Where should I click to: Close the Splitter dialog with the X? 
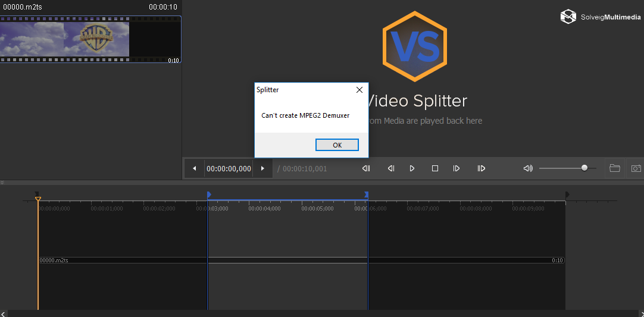[x=359, y=90]
